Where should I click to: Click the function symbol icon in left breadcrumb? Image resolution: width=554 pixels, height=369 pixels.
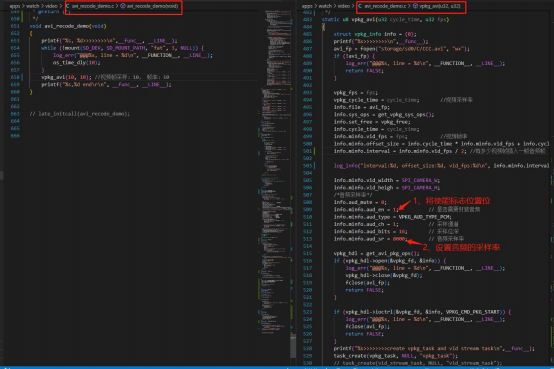[123, 6]
